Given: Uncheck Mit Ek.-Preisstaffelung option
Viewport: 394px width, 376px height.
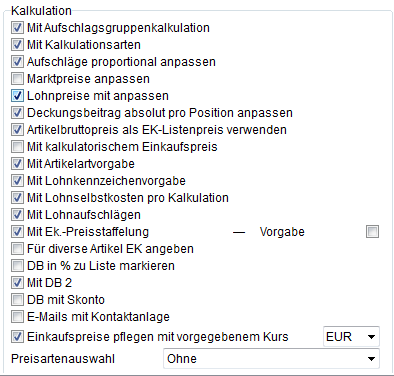Looking at the screenshot, I should pos(17,232).
